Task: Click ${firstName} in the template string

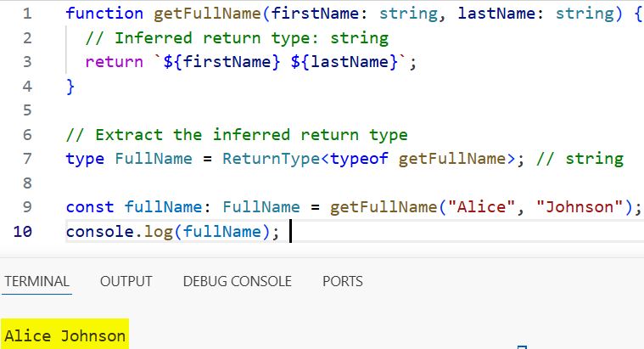Action: point(221,62)
